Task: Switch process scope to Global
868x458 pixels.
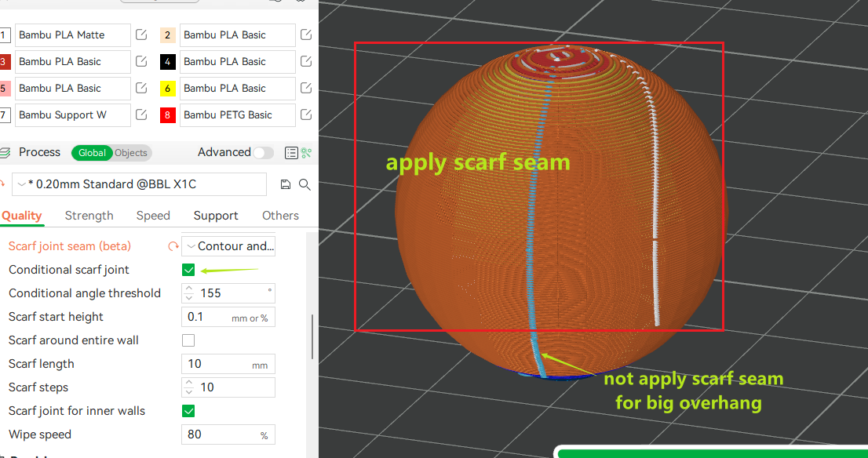Action: 92,153
